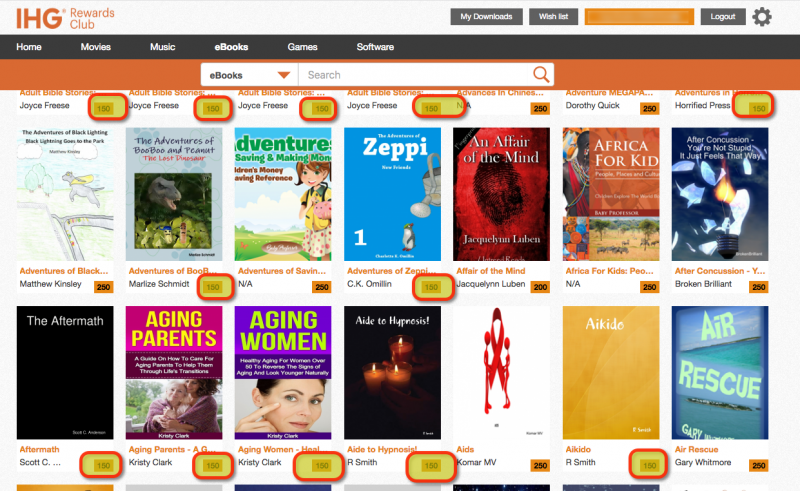The height and width of the screenshot is (491, 800).
Task: Click the 150 badge for Aging Women
Action: point(322,465)
